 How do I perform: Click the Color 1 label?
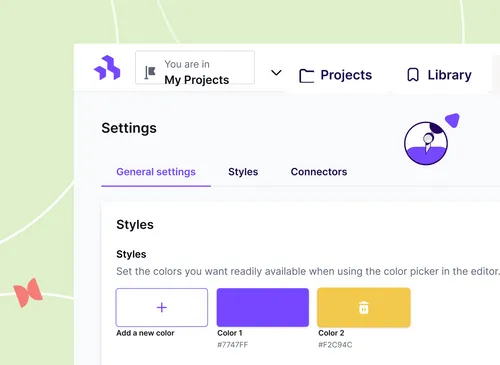click(x=230, y=333)
